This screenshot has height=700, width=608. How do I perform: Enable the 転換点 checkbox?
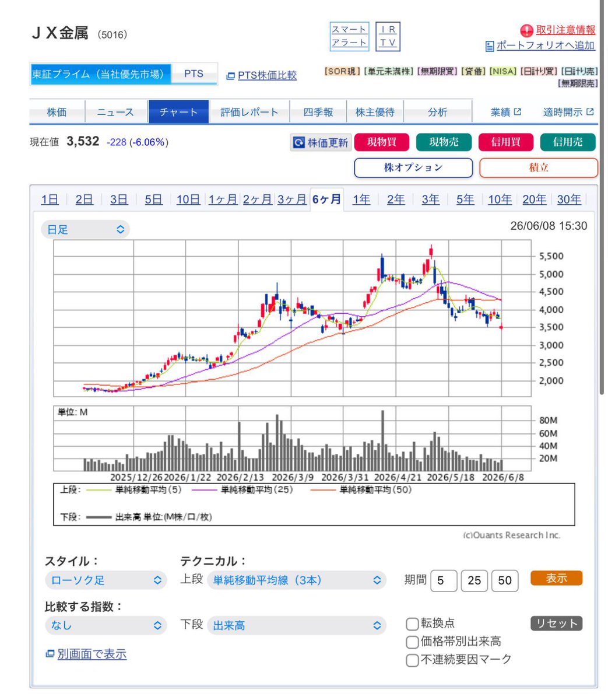412,624
